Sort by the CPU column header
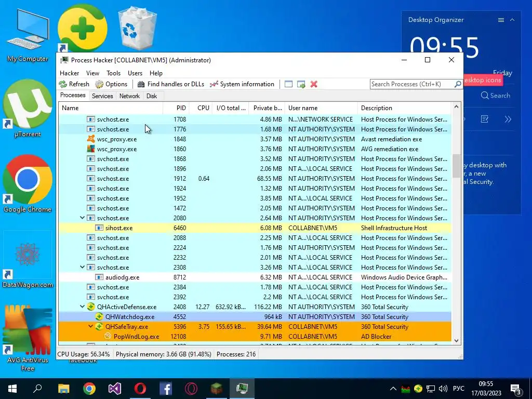This screenshot has width=532, height=399. coord(201,108)
